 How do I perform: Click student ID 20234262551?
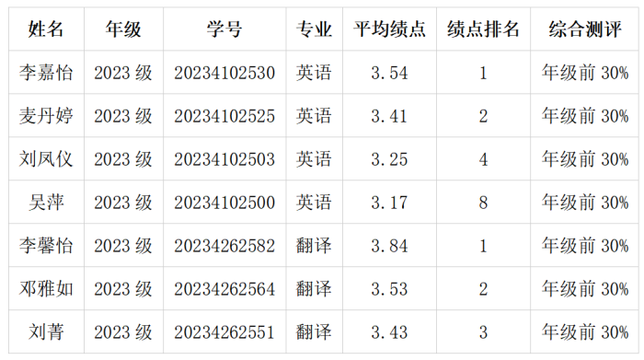click(224, 332)
